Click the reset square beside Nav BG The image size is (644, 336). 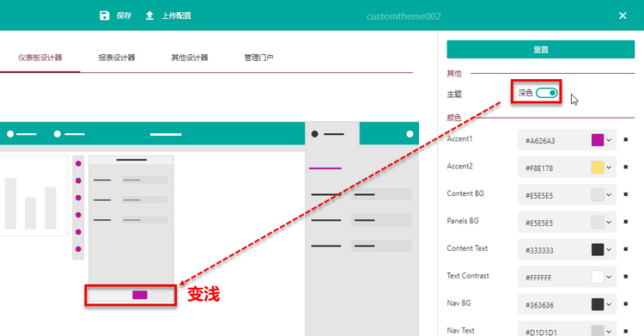coord(625,304)
